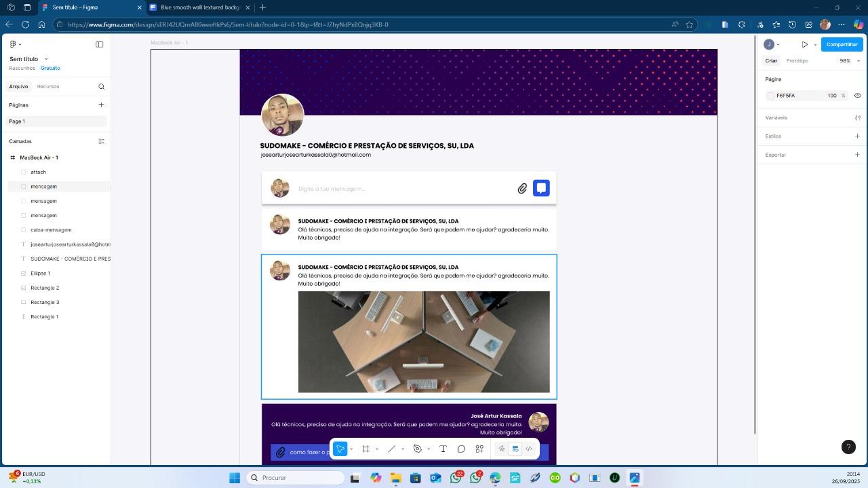Select the Move tool in the bottom toolbar
The height and width of the screenshot is (488, 868).
tap(340, 449)
